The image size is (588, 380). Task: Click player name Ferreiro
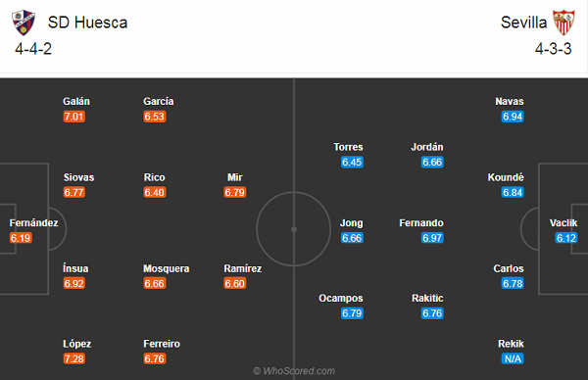point(162,344)
